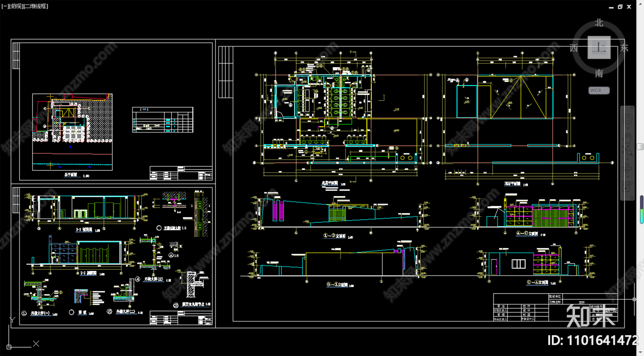Select the 外墙大样(二) detail title
Screen dimensions: 644x356
(x=126, y=312)
